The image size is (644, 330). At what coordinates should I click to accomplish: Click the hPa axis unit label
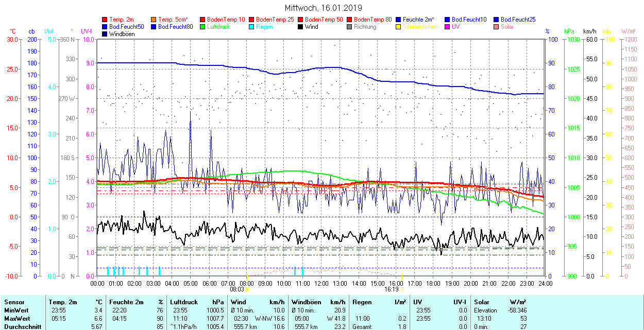click(569, 31)
